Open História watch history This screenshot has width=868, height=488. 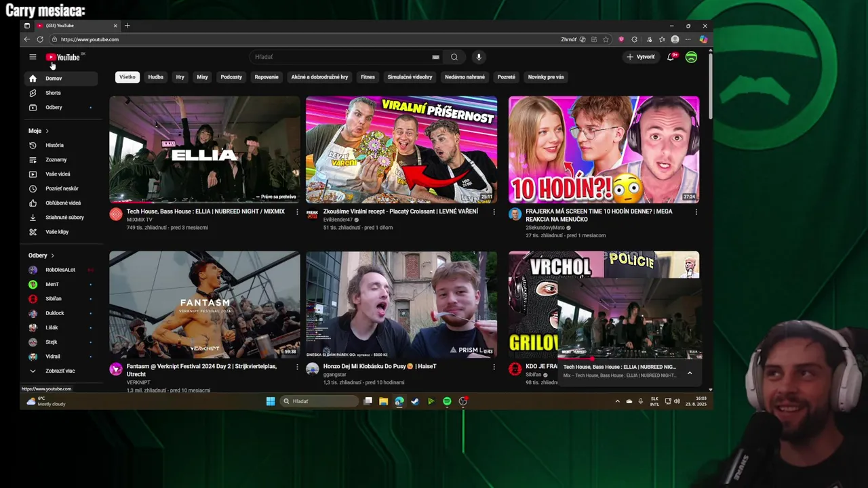point(62,145)
